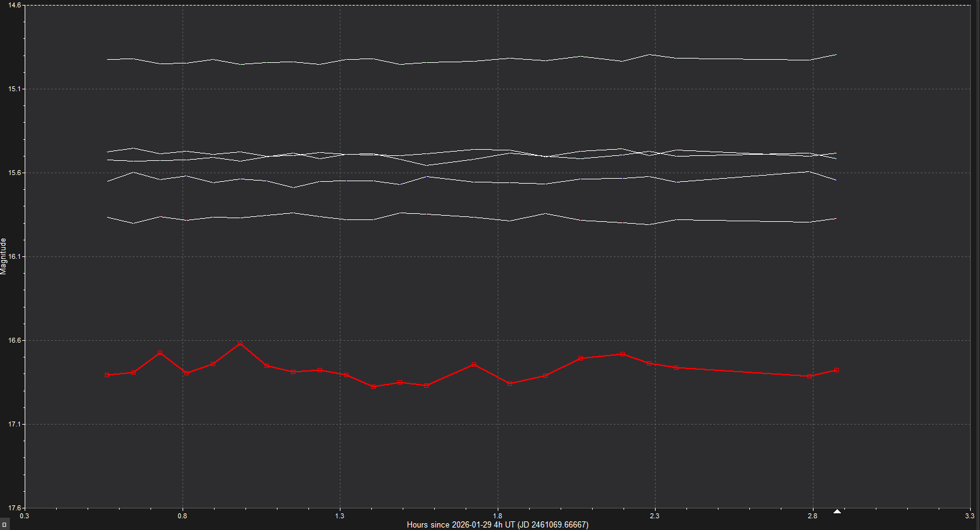Click the 1.3 tick label on hours axis
The height and width of the screenshot is (530, 980).
340,516
